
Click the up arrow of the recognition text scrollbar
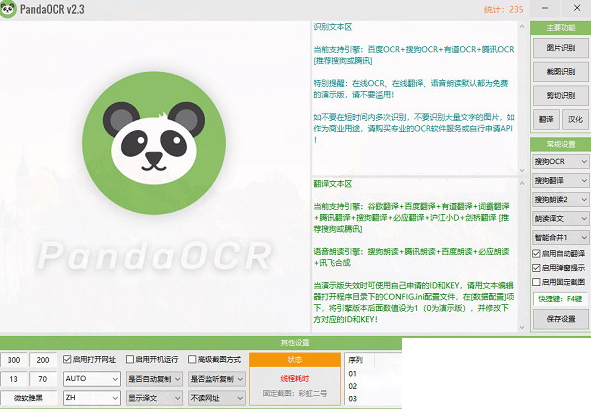(522, 26)
